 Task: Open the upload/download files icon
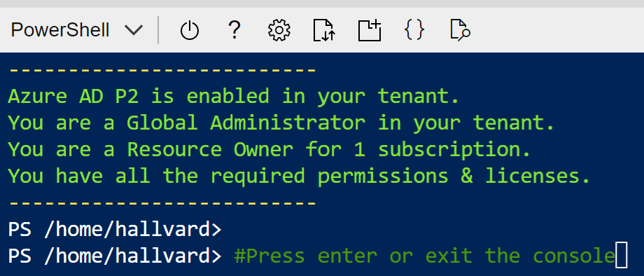325,31
